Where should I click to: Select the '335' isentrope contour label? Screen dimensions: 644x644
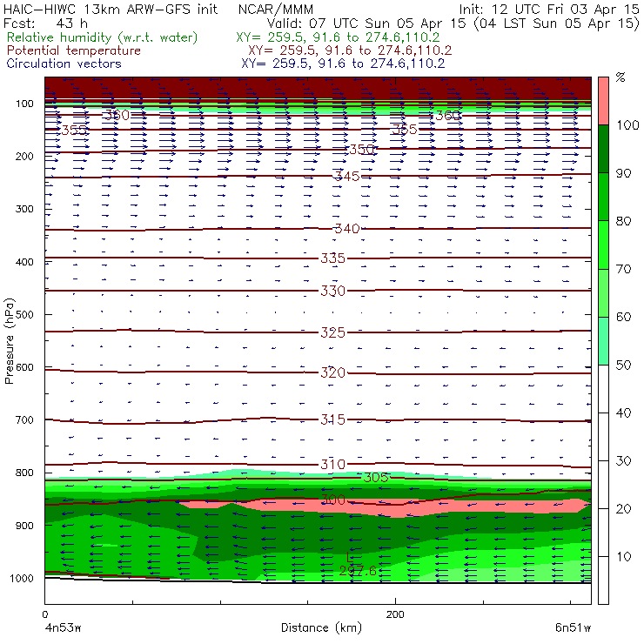tap(332, 258)
